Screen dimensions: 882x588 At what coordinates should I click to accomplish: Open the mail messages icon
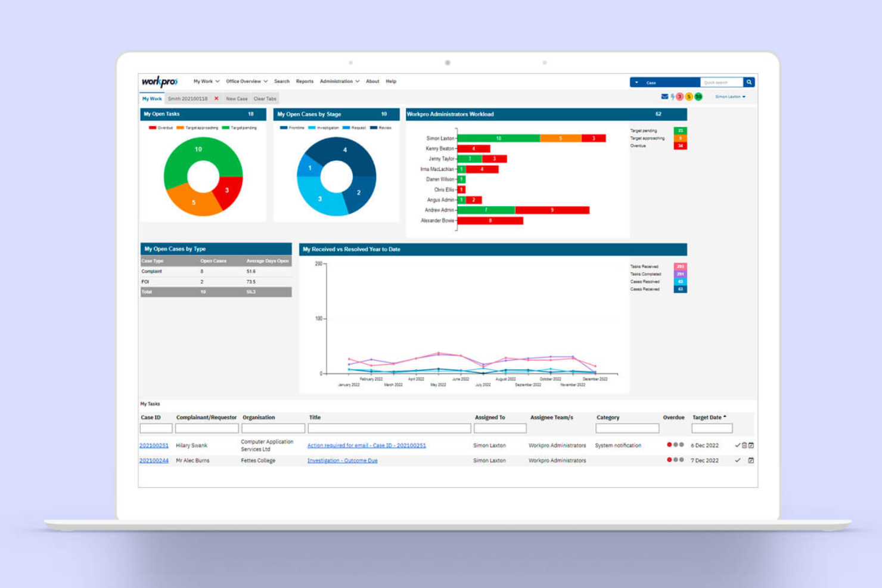(664, 96)
